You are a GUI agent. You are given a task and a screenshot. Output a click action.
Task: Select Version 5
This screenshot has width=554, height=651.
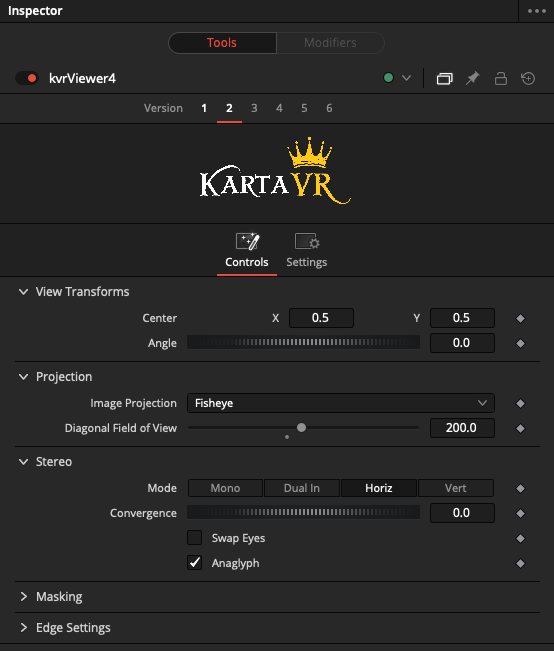click(x=304, y=108)
